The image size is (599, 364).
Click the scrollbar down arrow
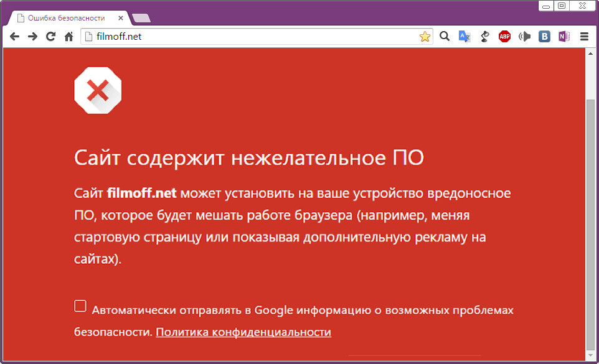[x=591, y=355]
